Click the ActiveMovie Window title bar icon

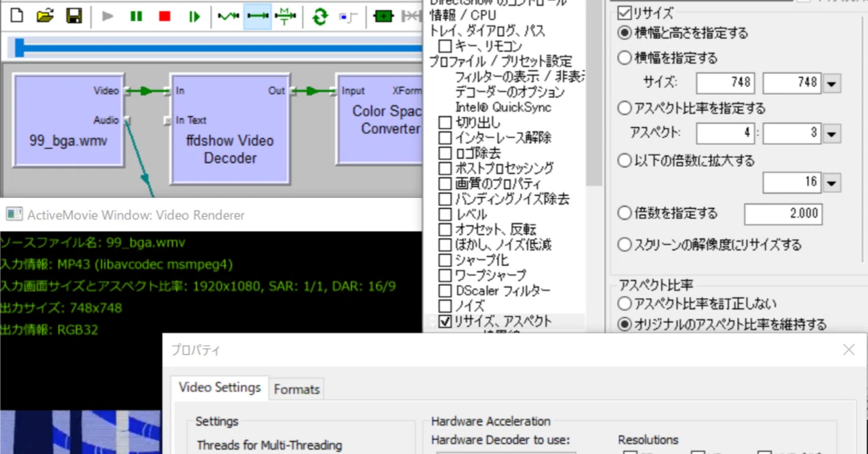pos(14,215)
